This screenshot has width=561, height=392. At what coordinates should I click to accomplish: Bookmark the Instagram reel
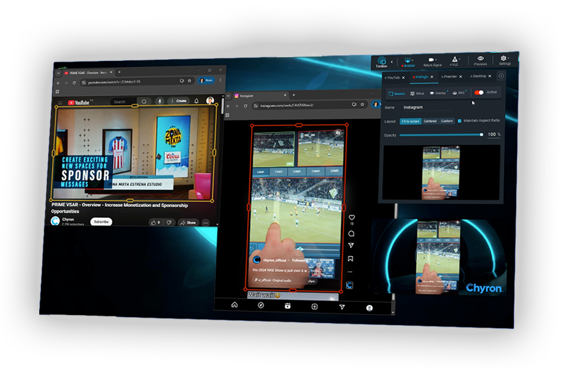350,259
